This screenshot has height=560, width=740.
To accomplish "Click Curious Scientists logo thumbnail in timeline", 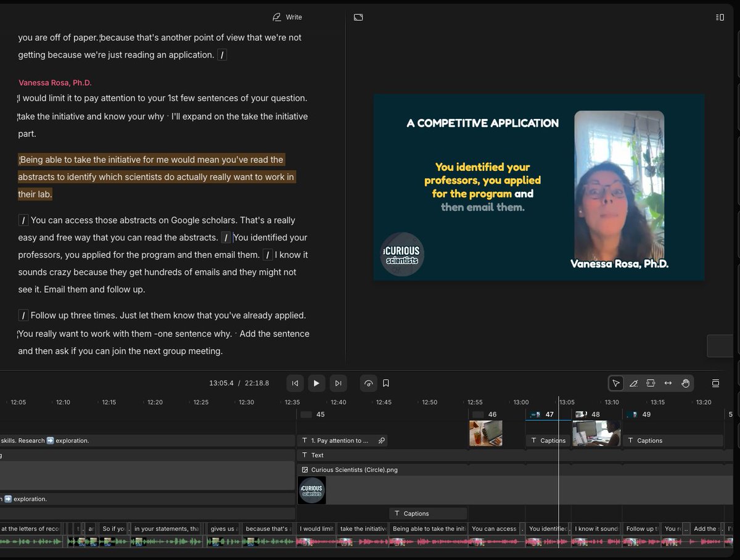I will (312, 491).
